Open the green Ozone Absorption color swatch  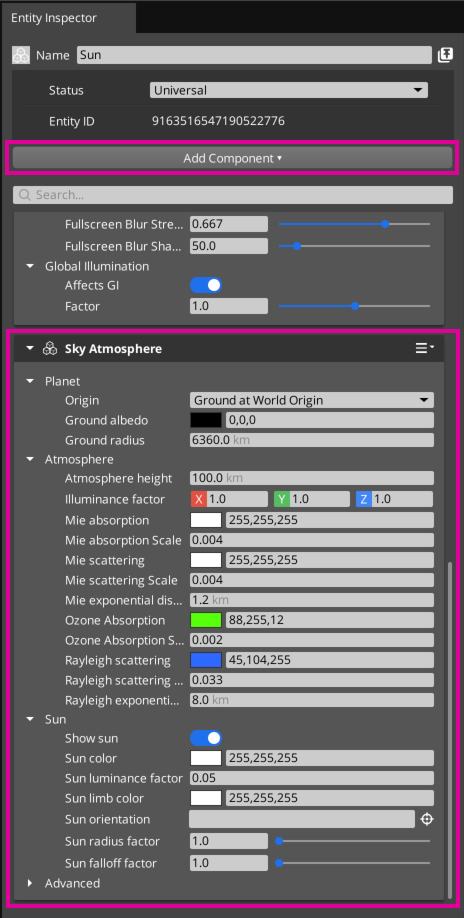click(206, 620)
